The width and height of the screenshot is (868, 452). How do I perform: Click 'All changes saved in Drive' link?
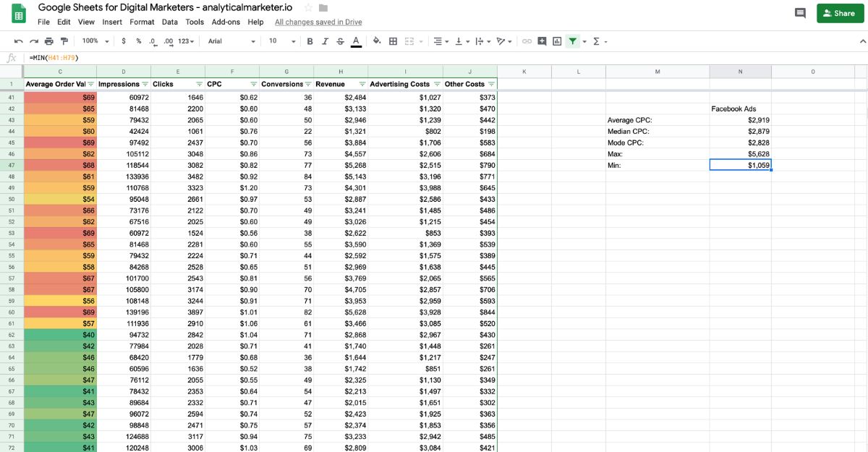point(318,22)
